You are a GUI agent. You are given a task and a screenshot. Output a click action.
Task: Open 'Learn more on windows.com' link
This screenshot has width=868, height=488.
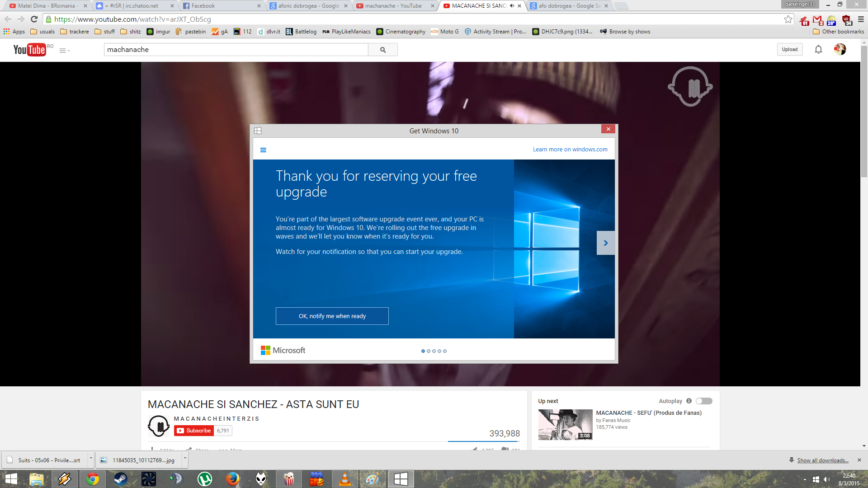pos(570,150)
